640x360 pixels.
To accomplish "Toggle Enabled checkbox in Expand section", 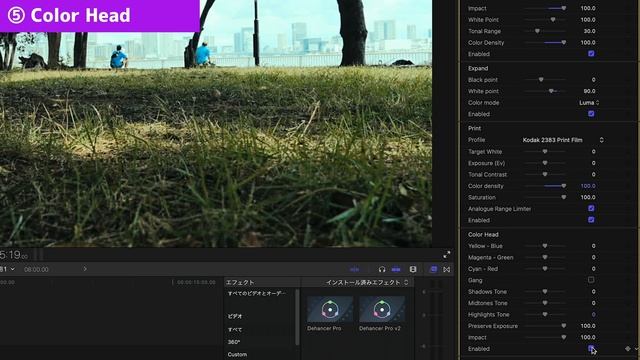I will coord(591,113).
